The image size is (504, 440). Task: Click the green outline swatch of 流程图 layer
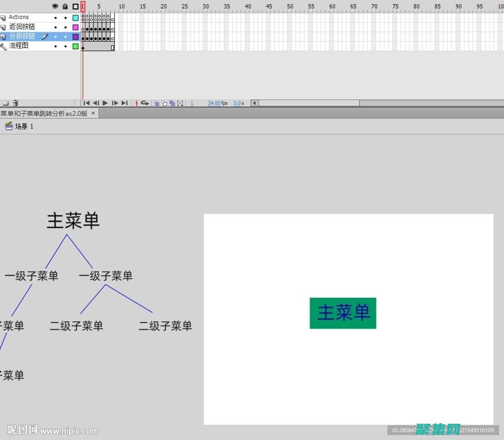[x=75, y=46]
